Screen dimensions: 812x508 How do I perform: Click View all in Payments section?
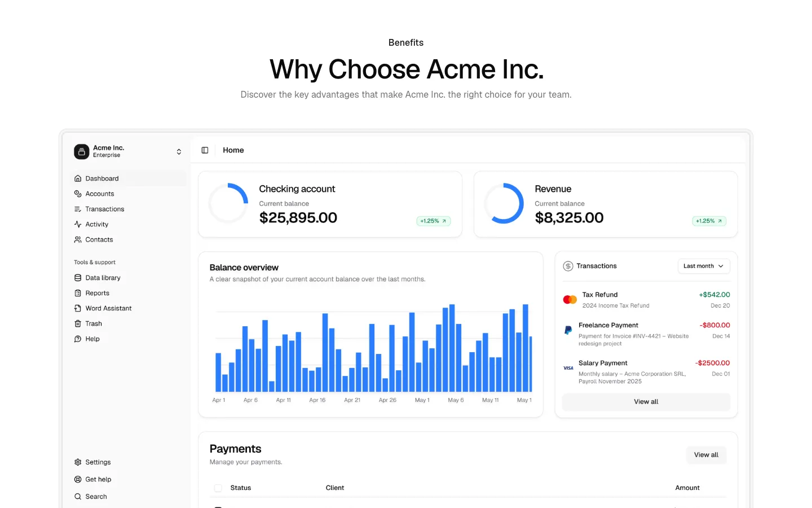706,455
